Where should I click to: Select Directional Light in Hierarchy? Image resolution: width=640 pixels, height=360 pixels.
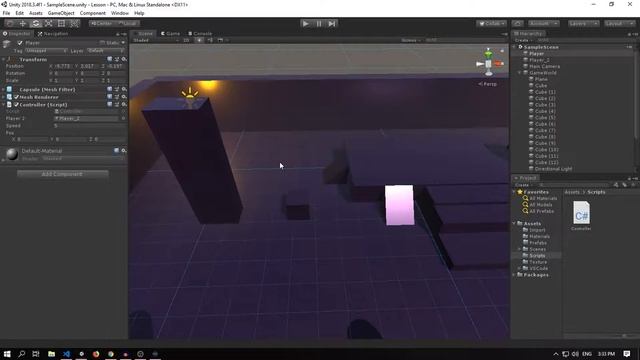(x=553, y=169)
